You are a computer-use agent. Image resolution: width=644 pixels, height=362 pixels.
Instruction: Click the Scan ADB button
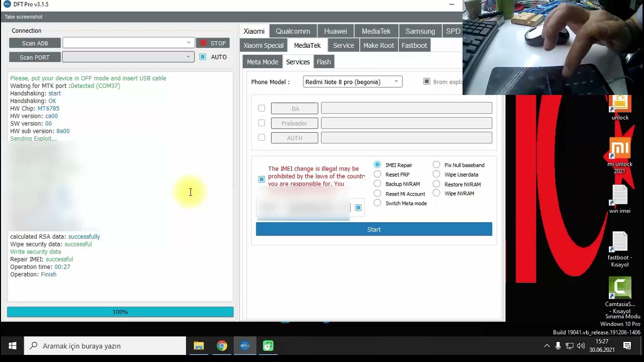click(x=35, y=43)
